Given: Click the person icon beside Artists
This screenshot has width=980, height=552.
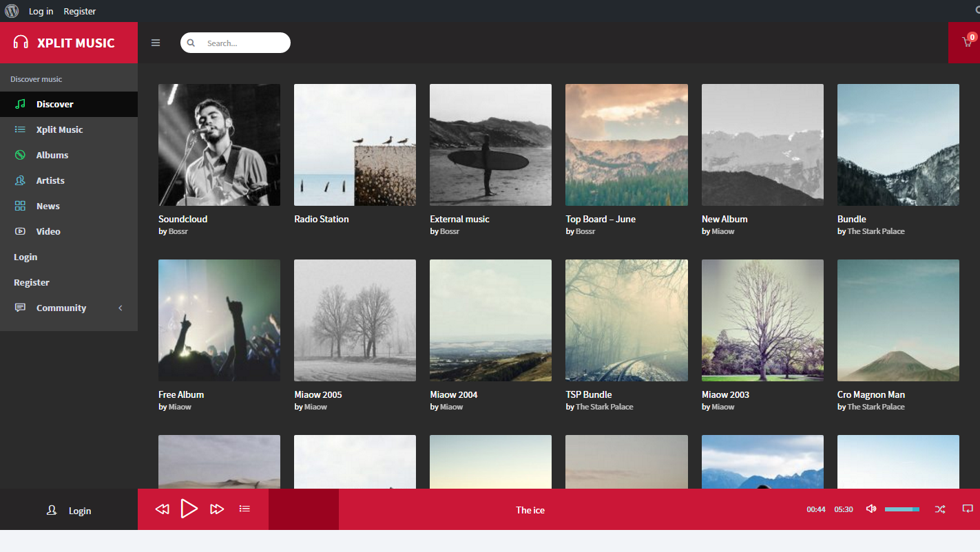Looking at the screenshot, I should click(x=20, y=180).
